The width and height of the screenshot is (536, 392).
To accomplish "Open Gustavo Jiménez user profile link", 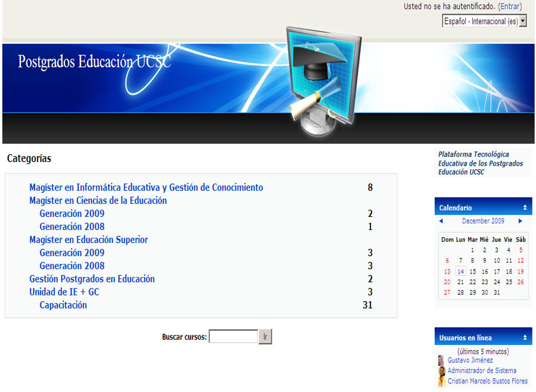I will [x=470, y=360].
